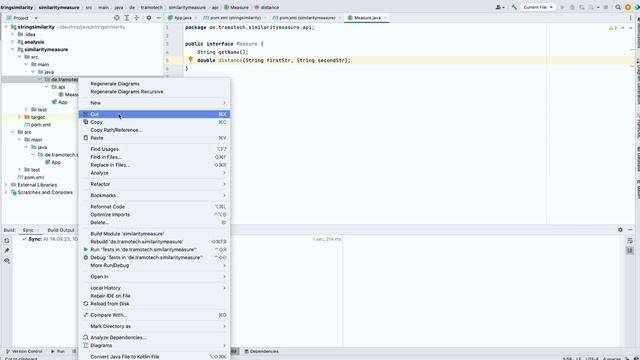Collapse the similaritymeasure module
This screenshot has height=360, width=640.
[x=13, y=49]
